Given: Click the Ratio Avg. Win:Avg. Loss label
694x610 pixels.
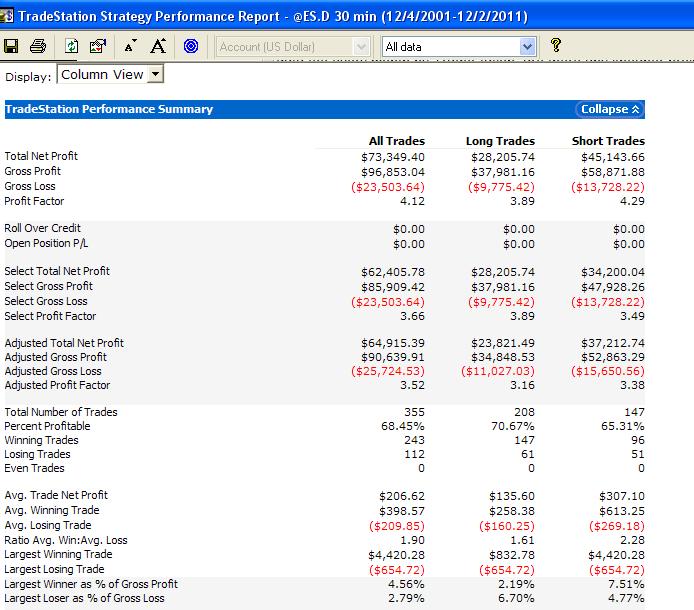Looking at the screenshot, I should pyautogui.click(x=66, y=541).
